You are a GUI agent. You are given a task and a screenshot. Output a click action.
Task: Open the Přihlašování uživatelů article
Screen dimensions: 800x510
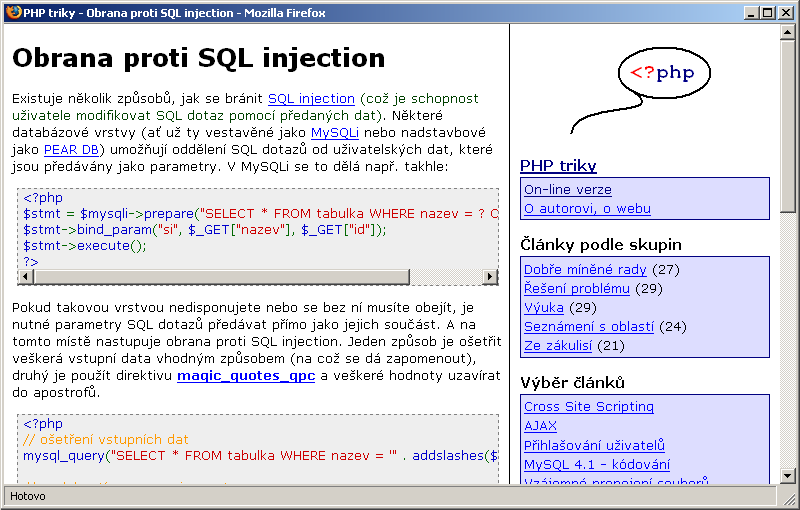594,445
